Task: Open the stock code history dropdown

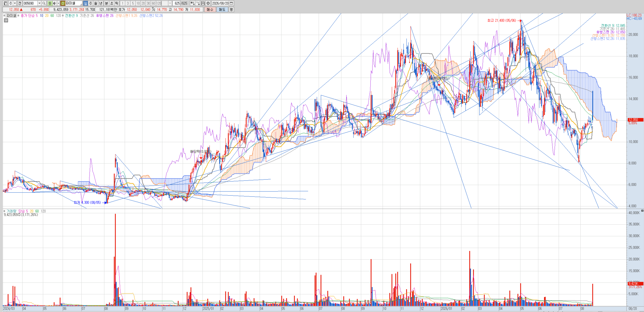Action: (x=39, y=3)
